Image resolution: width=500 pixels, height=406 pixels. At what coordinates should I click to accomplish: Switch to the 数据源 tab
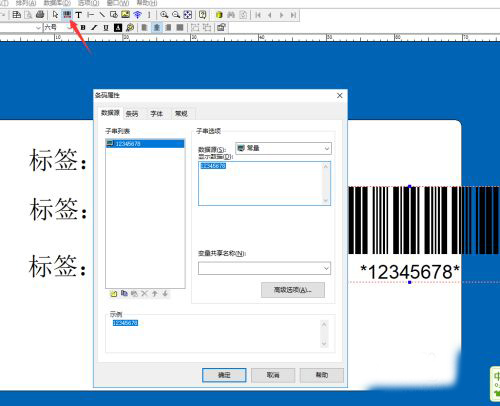[x=110, y=113]
